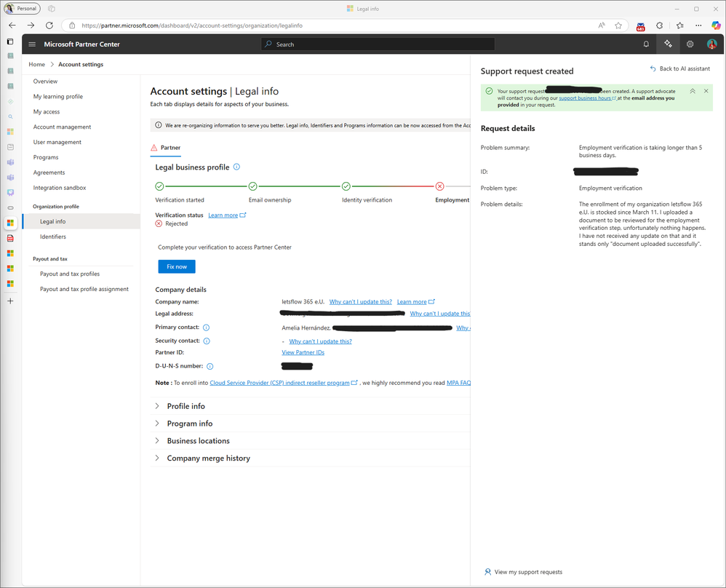The width and height of the screenshot is (726, 588).
Task: Open Identifiers in sidebar
Action: point(53,237)
